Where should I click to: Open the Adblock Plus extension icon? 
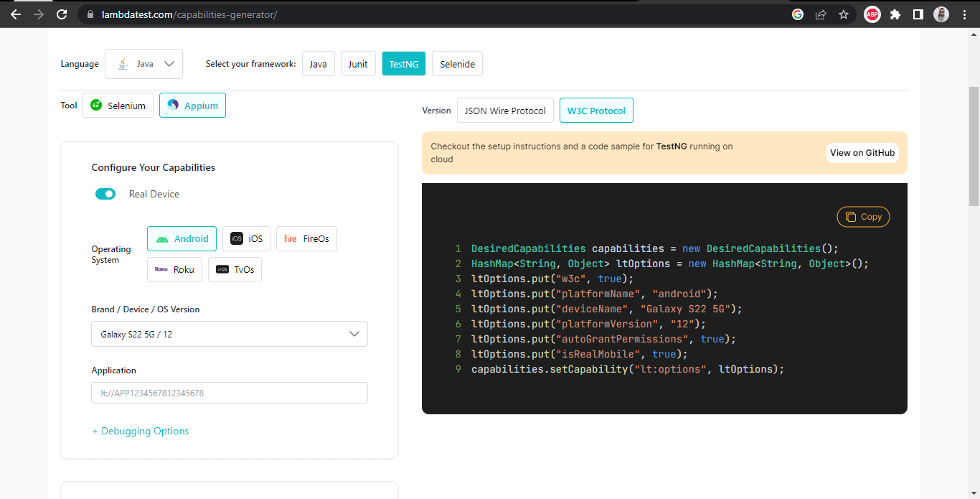coord(872,14)
